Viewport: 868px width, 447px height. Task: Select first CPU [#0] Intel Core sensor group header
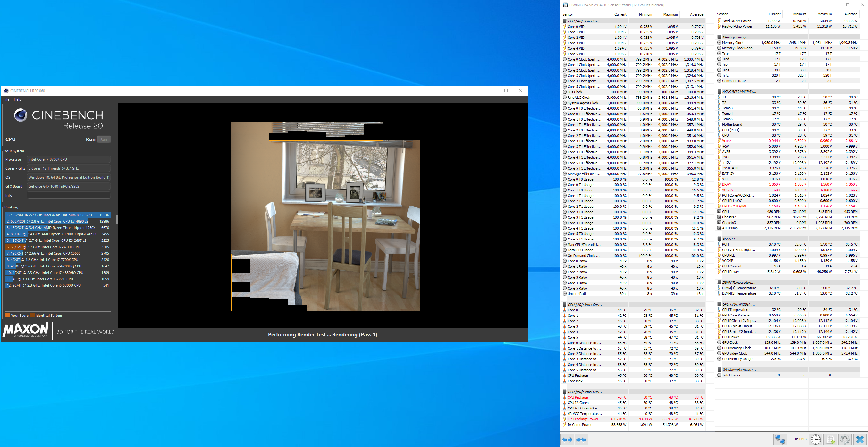[x=584, y=21]
